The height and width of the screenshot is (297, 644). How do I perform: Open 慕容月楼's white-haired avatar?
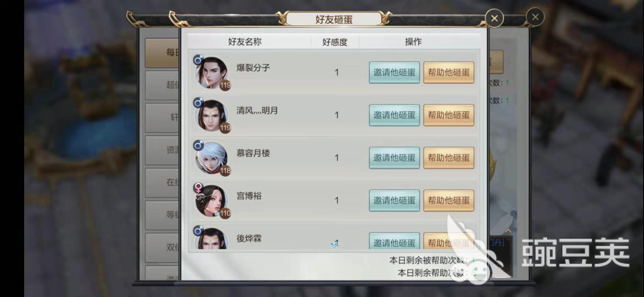pos(211,158)
